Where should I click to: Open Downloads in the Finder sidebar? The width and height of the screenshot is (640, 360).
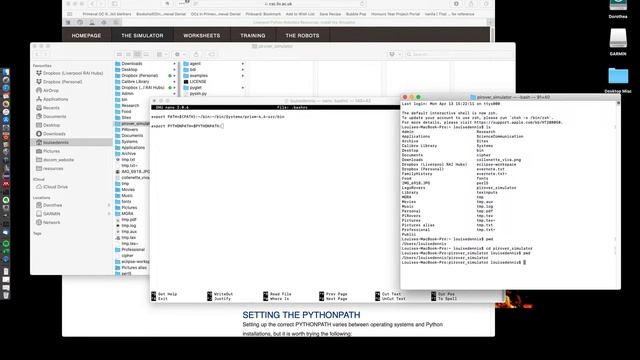point(51,133)
